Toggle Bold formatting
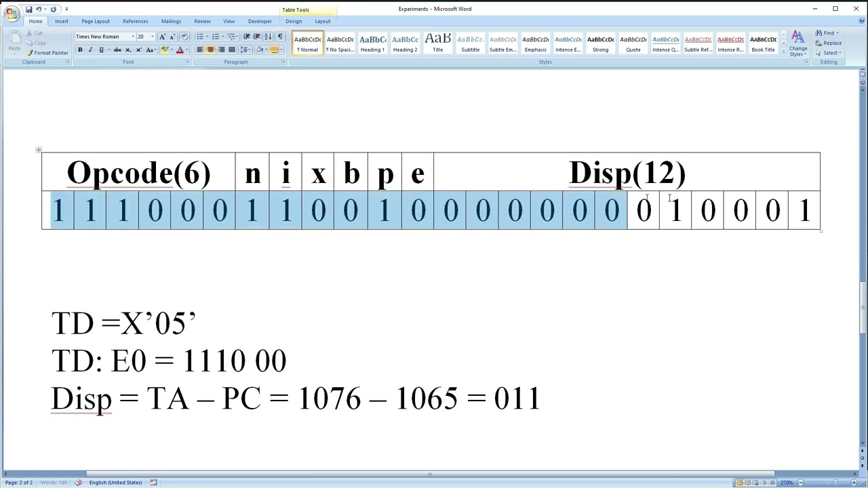This screenshot has width=868, height=488. 80,50
